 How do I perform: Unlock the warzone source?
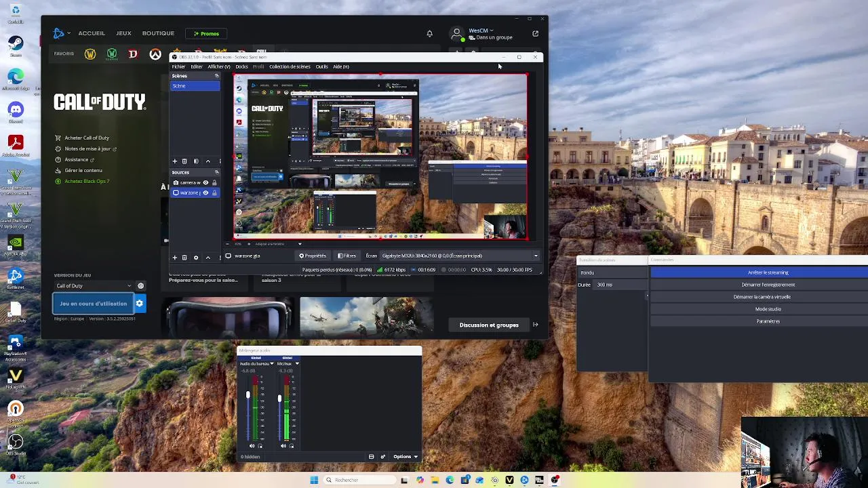214,193
